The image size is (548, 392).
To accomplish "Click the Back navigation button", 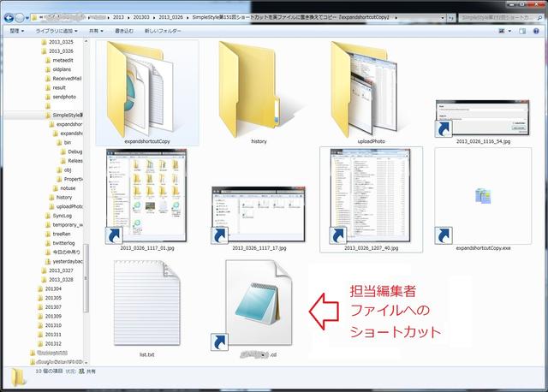I will [9, 17].
